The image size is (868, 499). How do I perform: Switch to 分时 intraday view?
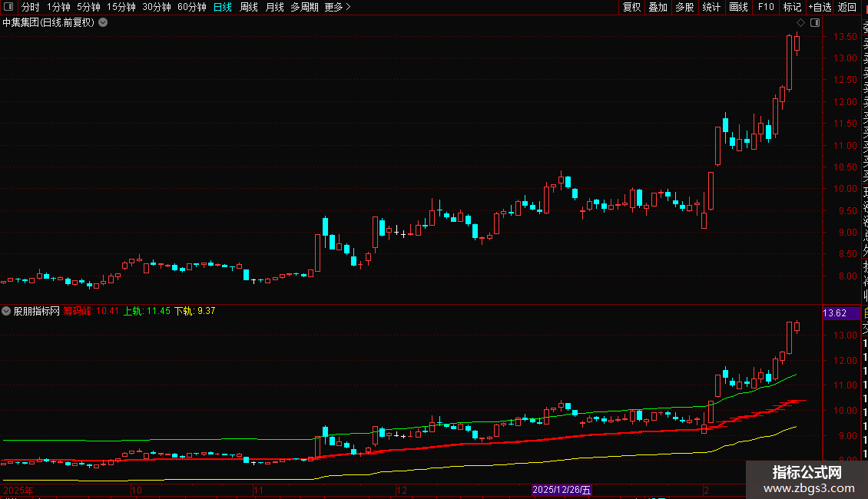click(31, 7)
